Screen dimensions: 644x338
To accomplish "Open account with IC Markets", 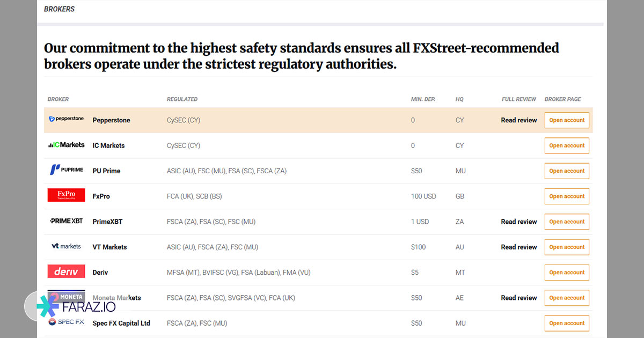I will click(x=567, y=145).
